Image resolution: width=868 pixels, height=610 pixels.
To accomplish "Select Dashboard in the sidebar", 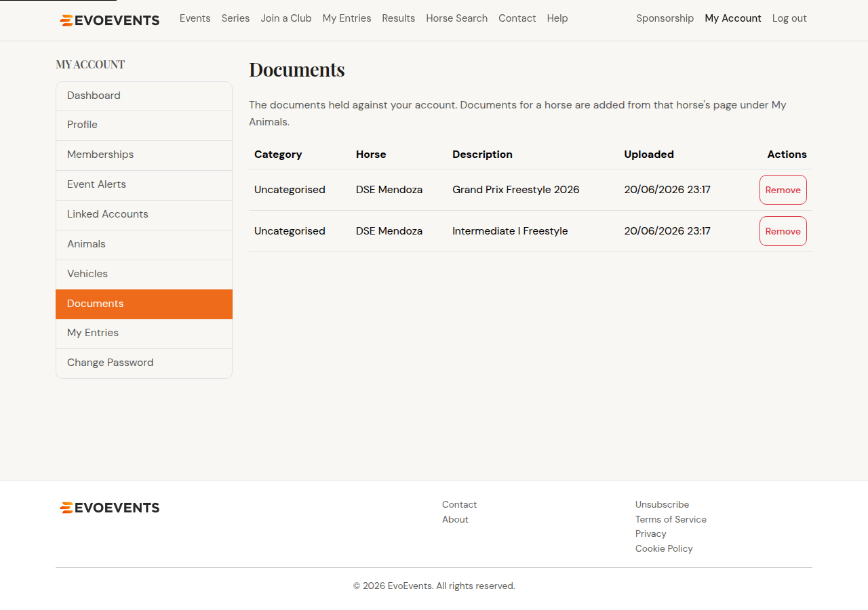I will 144,96.
